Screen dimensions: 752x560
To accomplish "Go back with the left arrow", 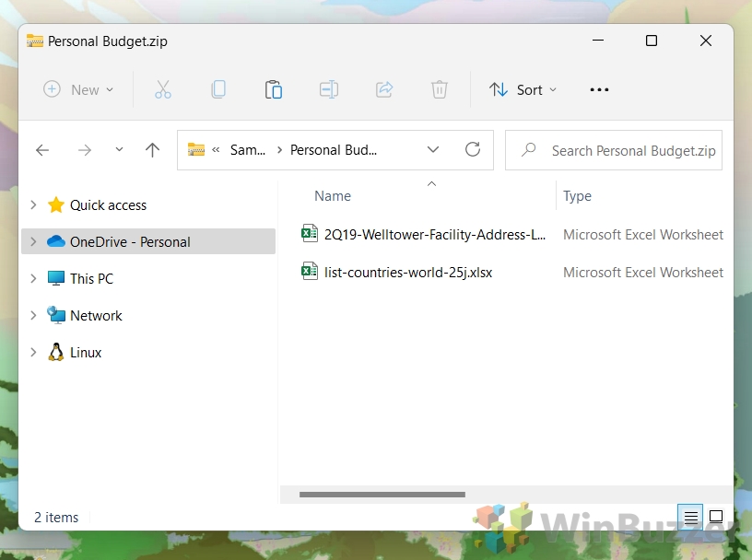I will [x=42, y=150].
